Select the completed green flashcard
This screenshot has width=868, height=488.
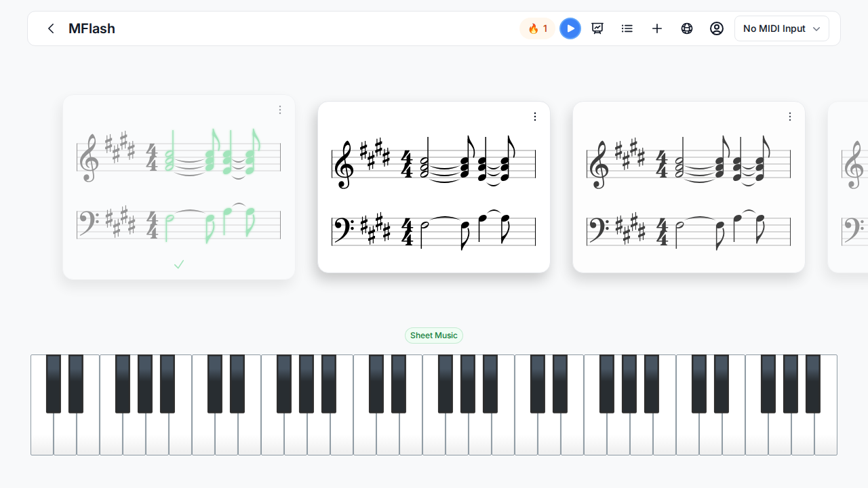[x=179, y=187]
